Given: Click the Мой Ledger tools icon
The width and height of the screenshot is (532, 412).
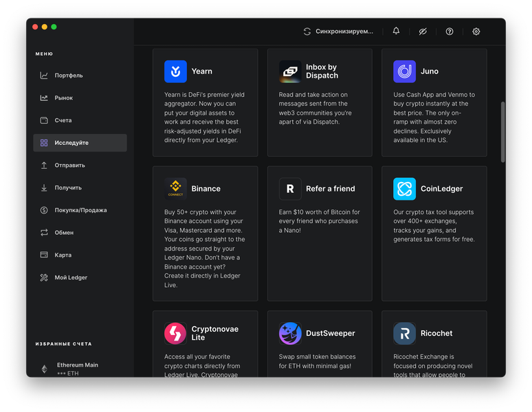Looking at the screenshot, I should [x=44, y=277].
